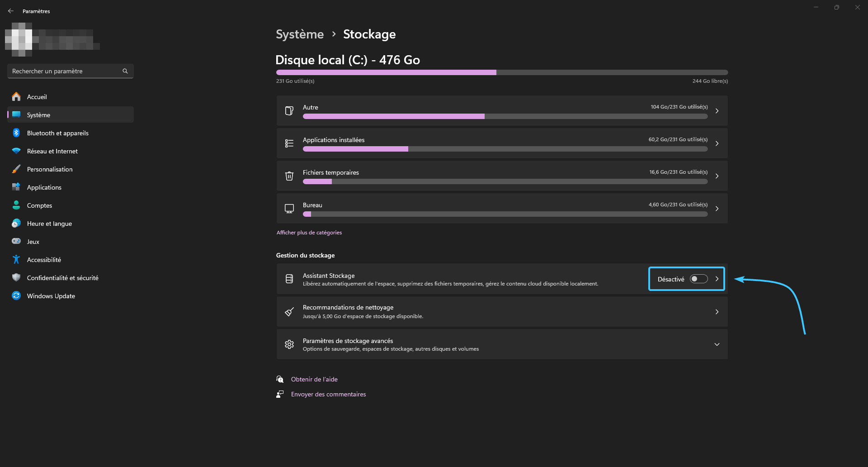868x467 pixels.
Task: Click the Envoyer des commentaires feedback icon
Action: pyautogui.click(x=280, y=394)
